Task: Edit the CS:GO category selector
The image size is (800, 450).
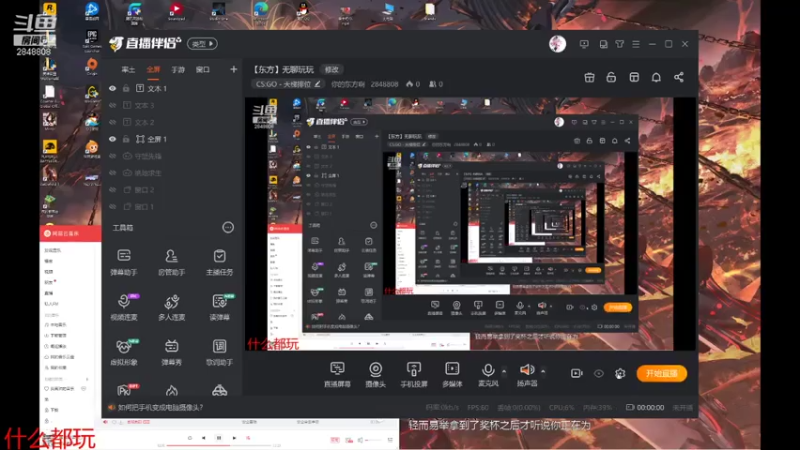Action: [288, 84]
